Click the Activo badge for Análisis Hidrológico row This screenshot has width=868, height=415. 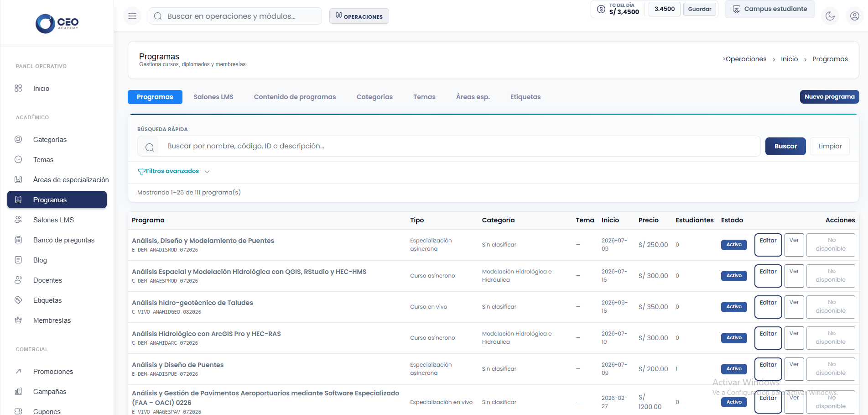[x=734, y=338]
